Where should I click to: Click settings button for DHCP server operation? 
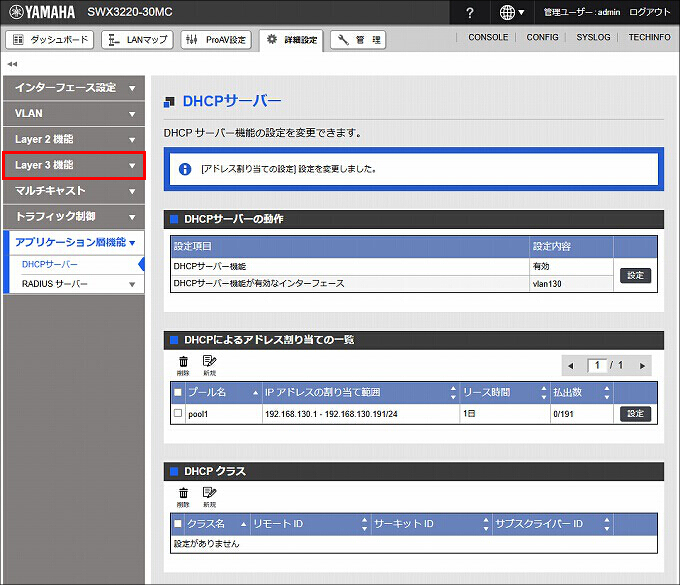[x=635, y=275]
